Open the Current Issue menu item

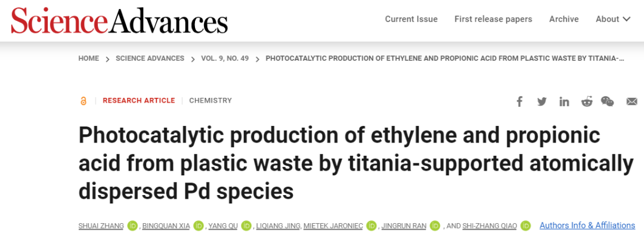pos(411,19)
